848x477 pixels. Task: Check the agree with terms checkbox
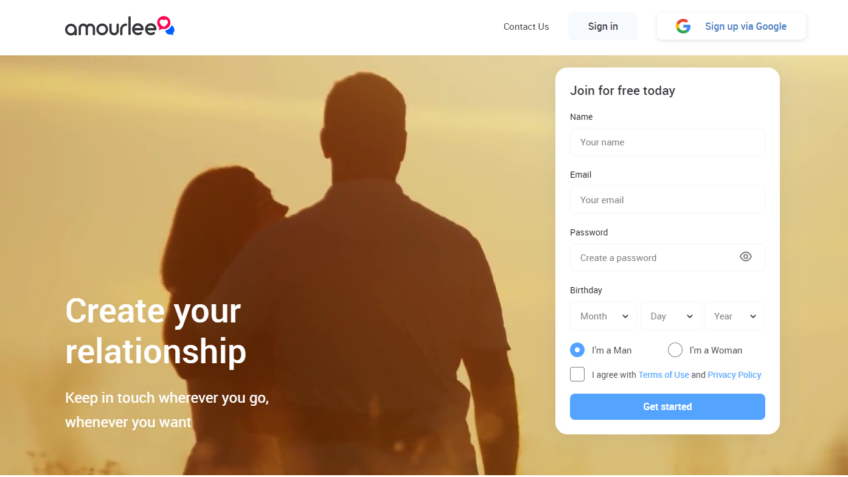tap(577, 374)
